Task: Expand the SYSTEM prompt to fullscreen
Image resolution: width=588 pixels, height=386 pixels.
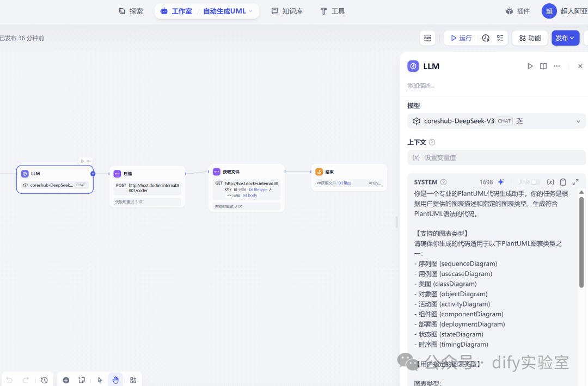Action: click(575, 181)
